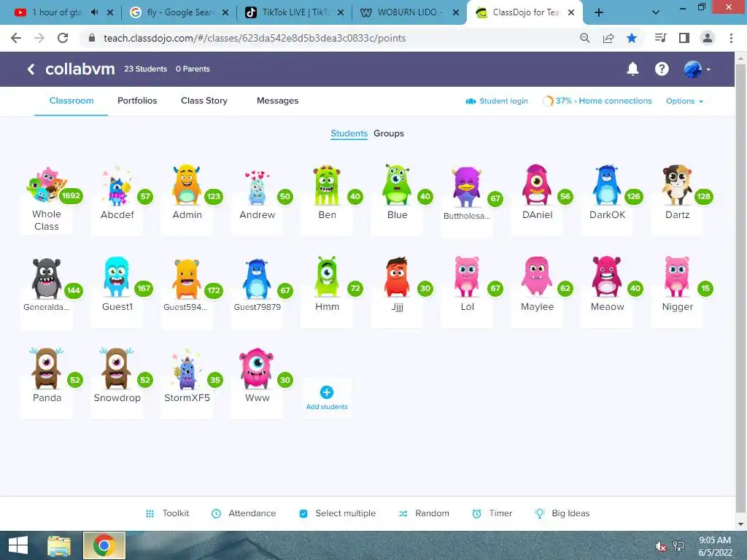Select the Blue three-eyed monster avatar
This screenshot has height=560, width=747.
pyautogui.click(x=397, y=184)
